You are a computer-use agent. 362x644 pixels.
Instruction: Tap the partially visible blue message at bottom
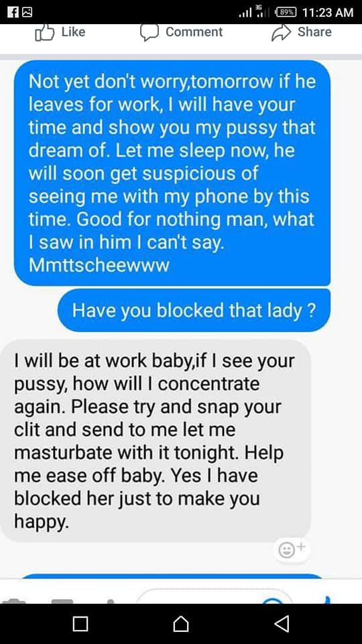(x=172, y=576)
